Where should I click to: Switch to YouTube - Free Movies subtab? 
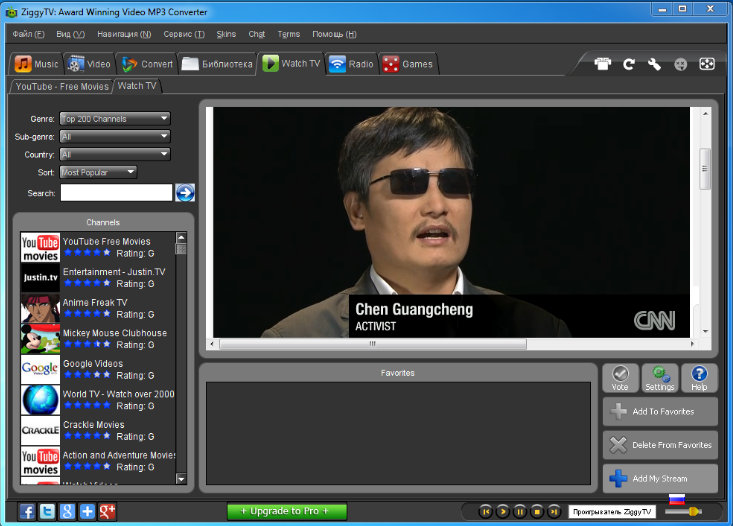tap(62, 86)
